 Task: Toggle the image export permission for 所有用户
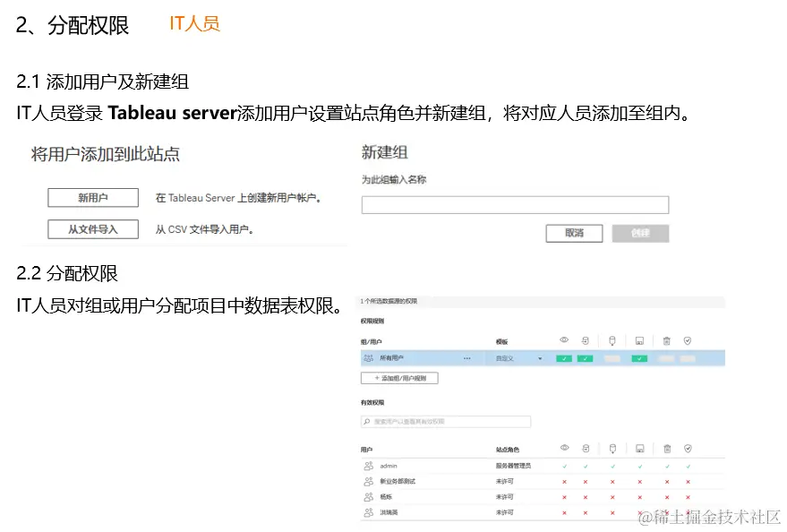639,357
